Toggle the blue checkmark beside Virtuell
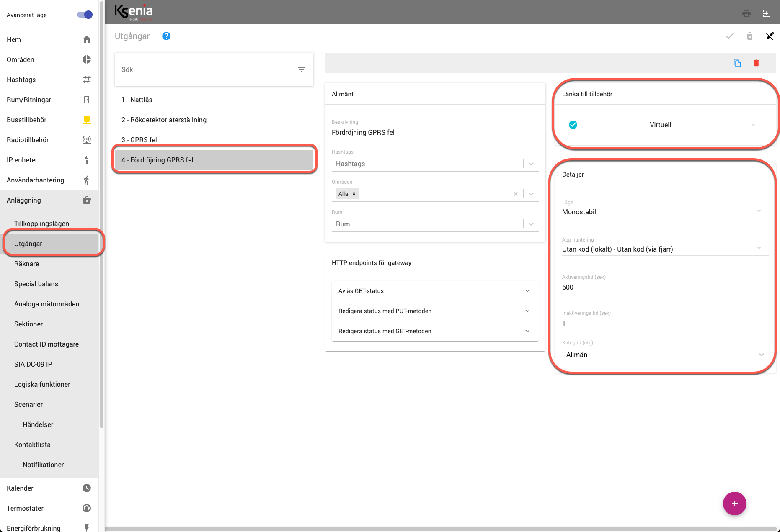 573,125
